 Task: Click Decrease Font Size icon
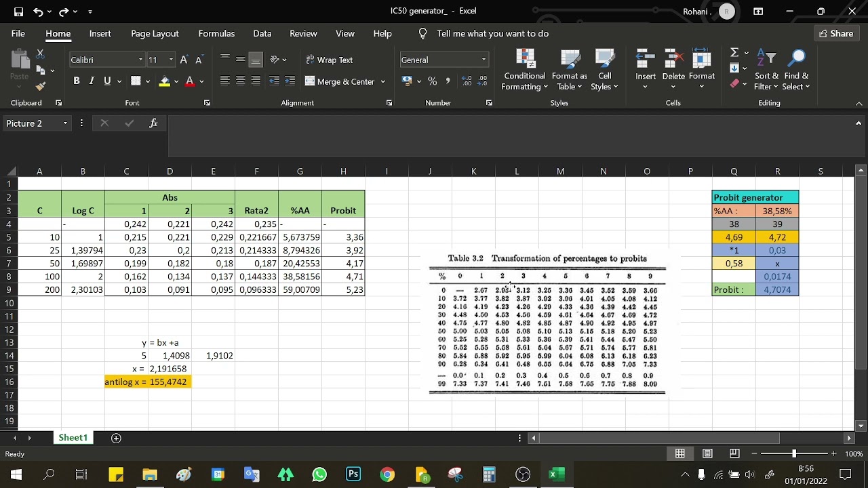click(x=199, y=60)
